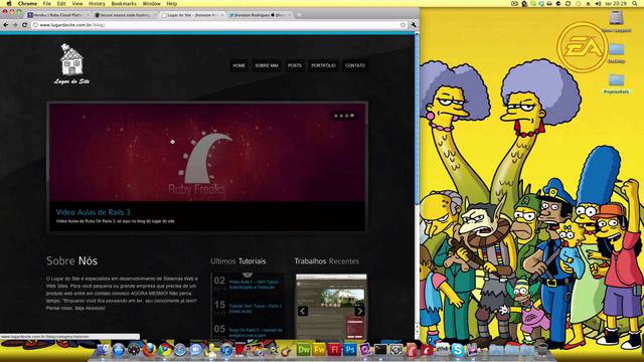This screenshot has width=644, height=362.
Task: Launch Flash from the dock
Action: [x=334, y=350]
